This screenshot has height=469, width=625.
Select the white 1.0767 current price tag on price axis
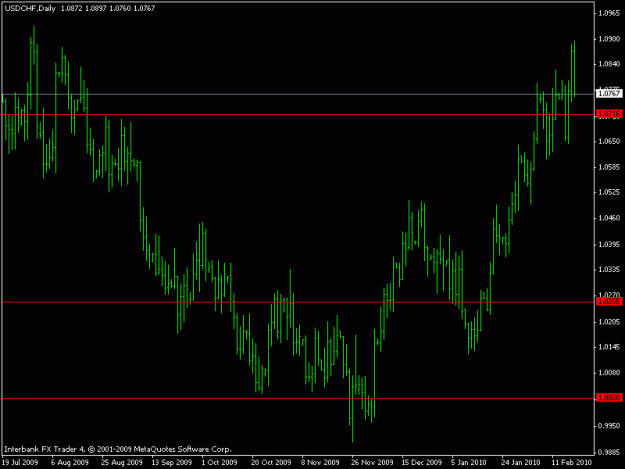(x=609, y=94)
